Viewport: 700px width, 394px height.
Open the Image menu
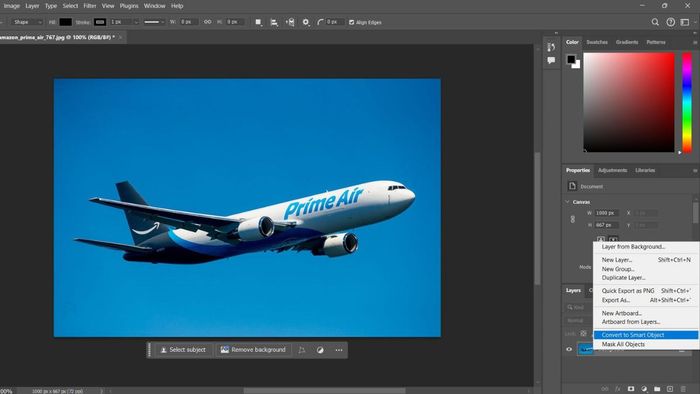tap(12, 6)
